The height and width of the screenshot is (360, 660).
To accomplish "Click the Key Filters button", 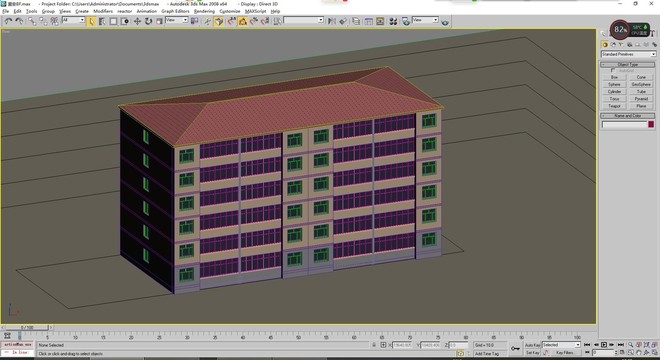I will pos(564,352).
